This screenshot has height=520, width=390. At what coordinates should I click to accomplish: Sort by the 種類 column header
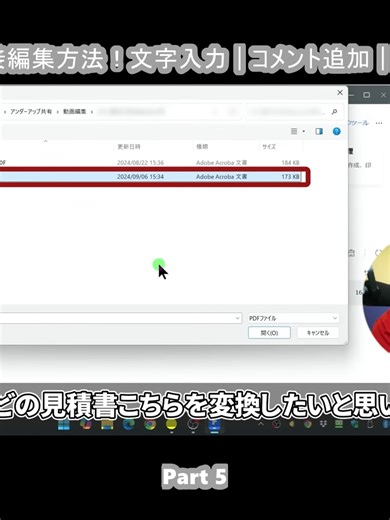click(202, 147)
